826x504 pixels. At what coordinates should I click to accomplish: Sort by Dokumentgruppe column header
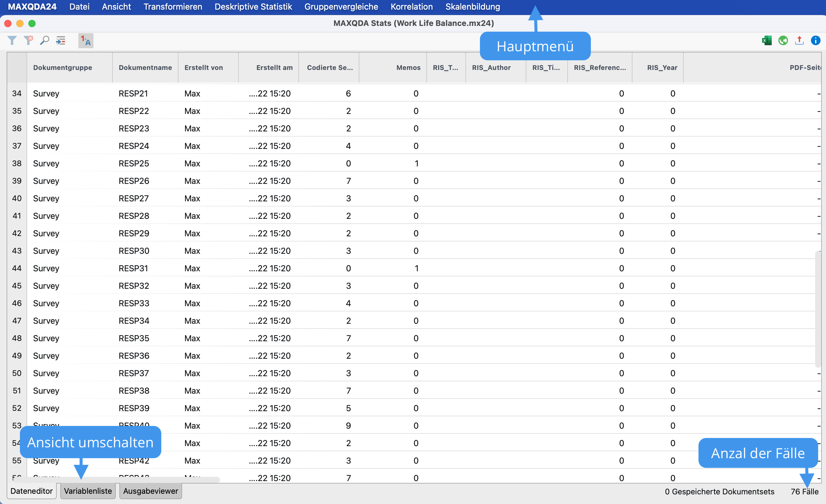tap(69, 67)
